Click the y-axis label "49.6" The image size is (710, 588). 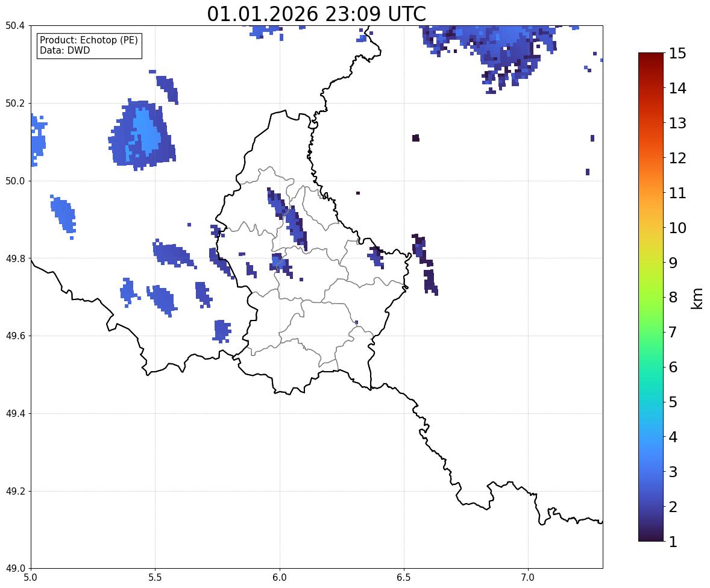click(15, 336)
